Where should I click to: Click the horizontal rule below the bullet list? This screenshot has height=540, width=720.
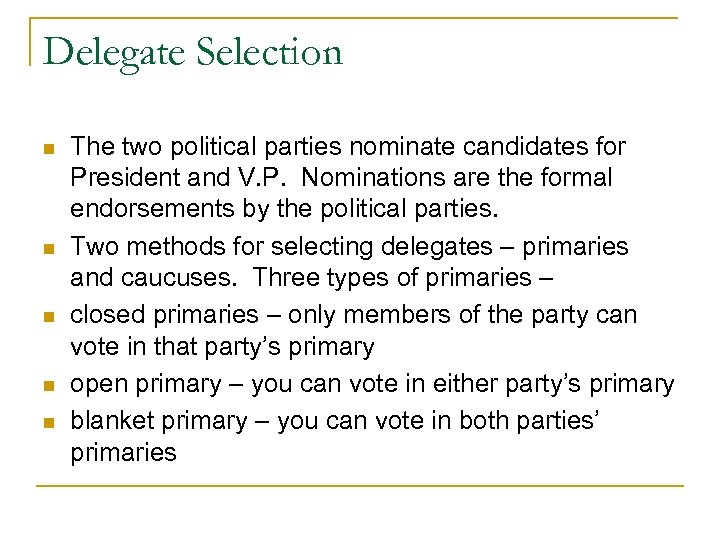(360, 486)
